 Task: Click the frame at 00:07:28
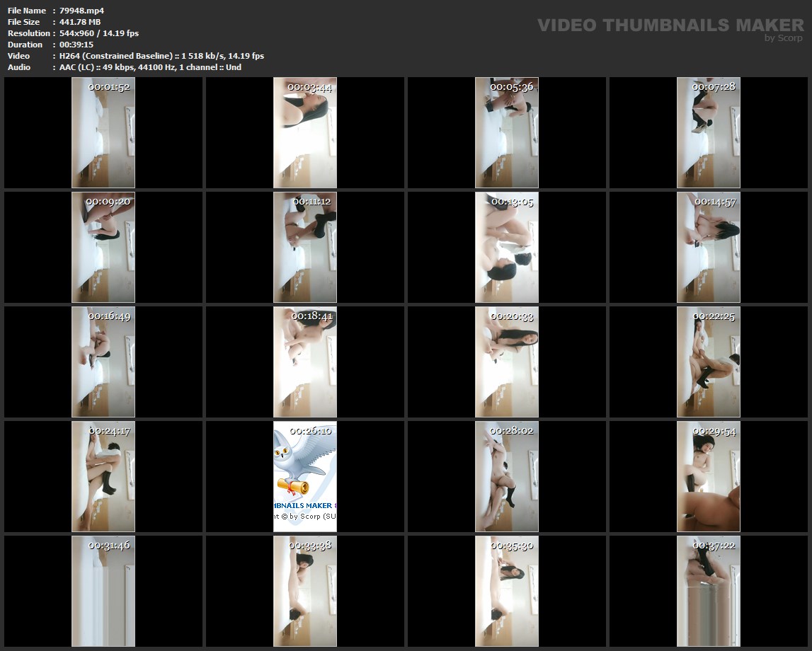pyautogui.click(x=709, y=133)
